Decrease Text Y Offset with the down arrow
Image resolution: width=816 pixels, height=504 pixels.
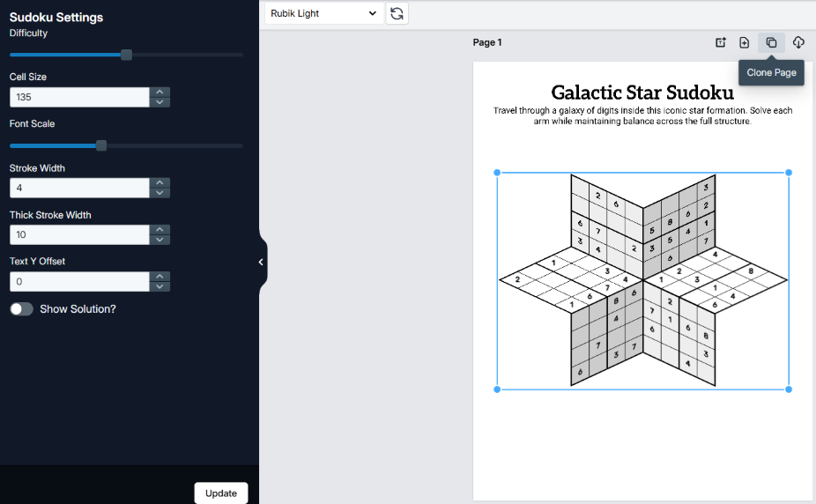[159, 286]
